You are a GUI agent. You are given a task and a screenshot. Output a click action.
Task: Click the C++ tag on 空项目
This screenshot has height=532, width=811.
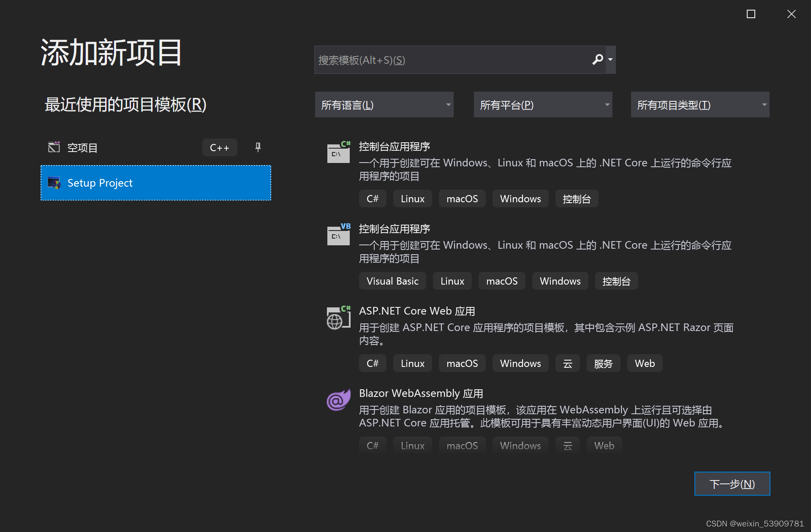[219, 148]
